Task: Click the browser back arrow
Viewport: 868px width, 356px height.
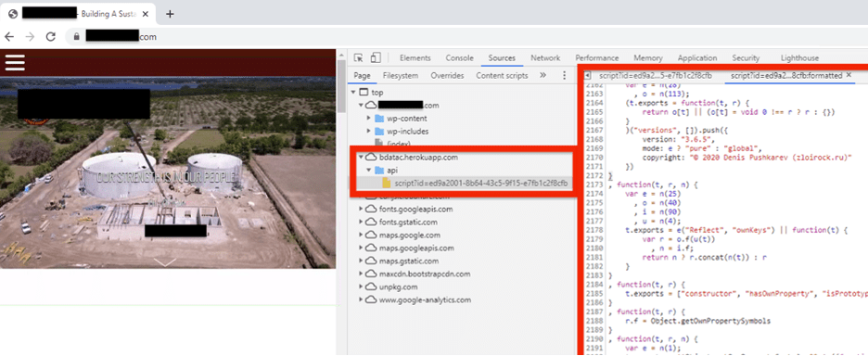Action: (9, 37)
